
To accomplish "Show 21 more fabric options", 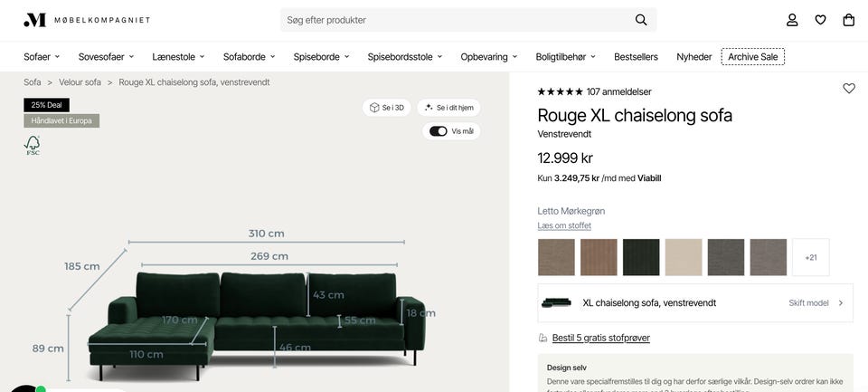I will coord(811,257).
